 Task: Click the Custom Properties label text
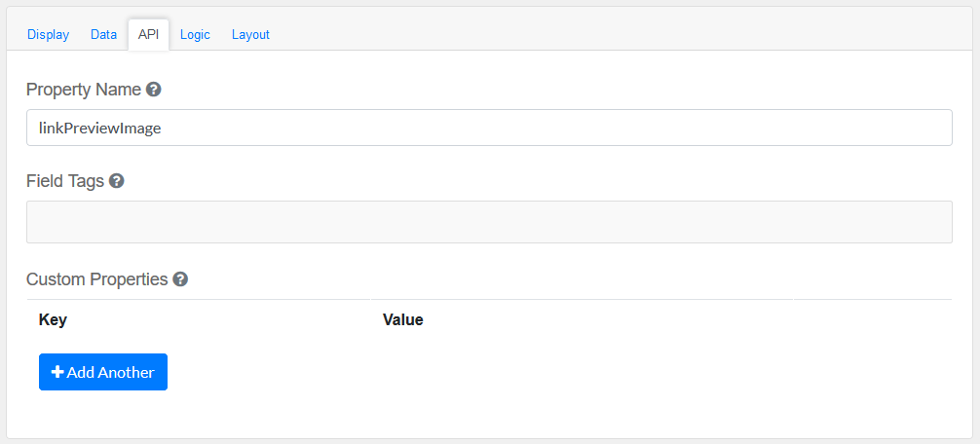coord(97,279)
